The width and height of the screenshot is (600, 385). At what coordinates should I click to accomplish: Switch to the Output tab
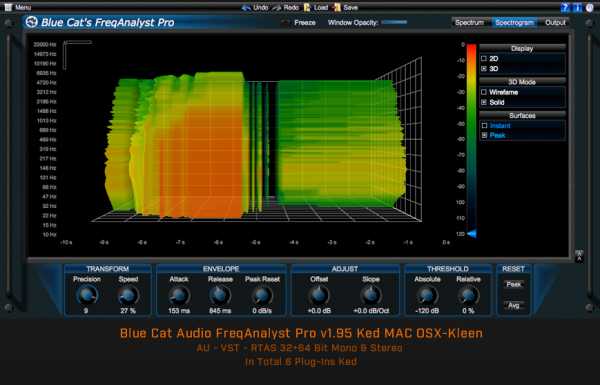(x=555, y=23)
